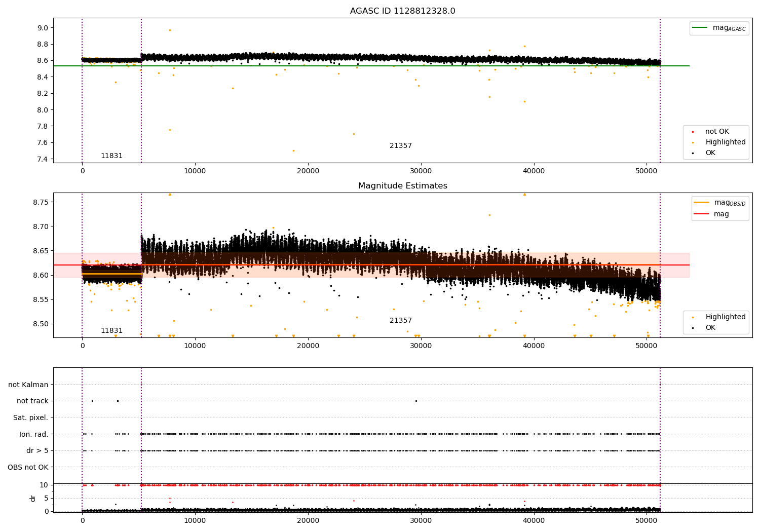Image resolution: width=760 pixels, height=532 pixels.
Task: Click OBSID label '21357' in the AGASC ID plot
Action: 401,146
